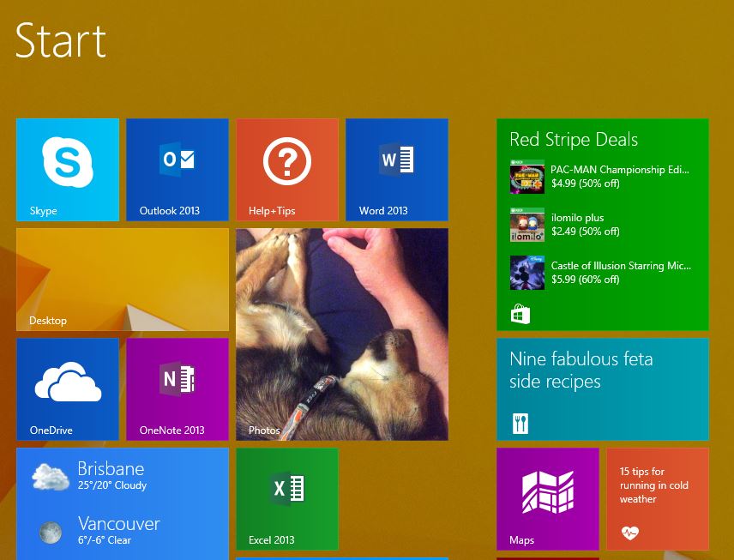Click the Brisbane cloudy weather icon
The width and height of the screenshot is (734, 560).
tap(50, 477)
